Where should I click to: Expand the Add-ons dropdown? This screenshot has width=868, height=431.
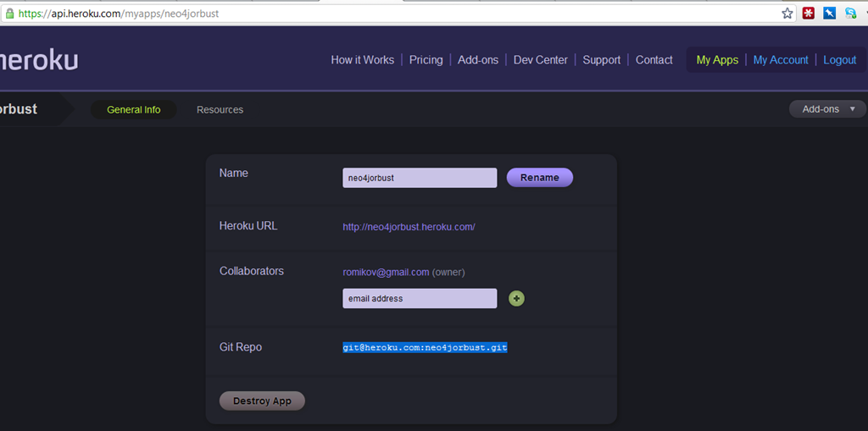(827, 109)
